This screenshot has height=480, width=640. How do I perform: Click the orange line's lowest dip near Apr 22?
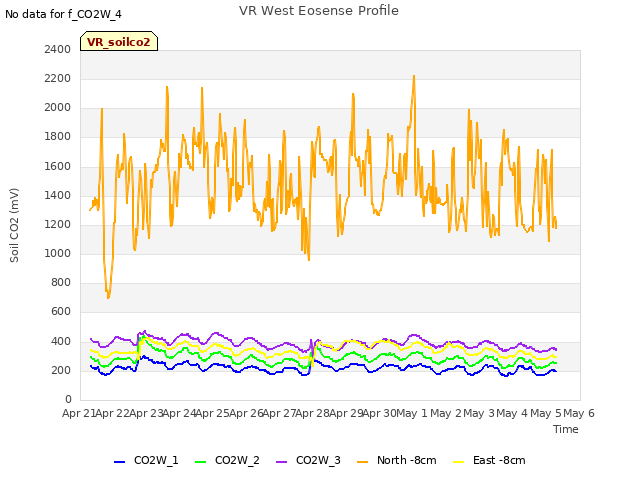point(108,298)
